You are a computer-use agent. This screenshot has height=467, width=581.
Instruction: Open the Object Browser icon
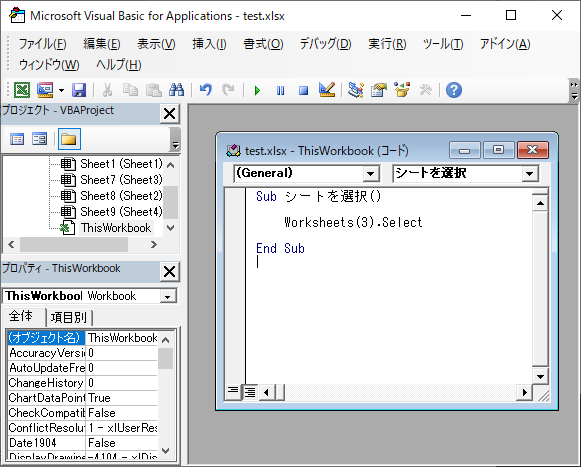point(402,90)
